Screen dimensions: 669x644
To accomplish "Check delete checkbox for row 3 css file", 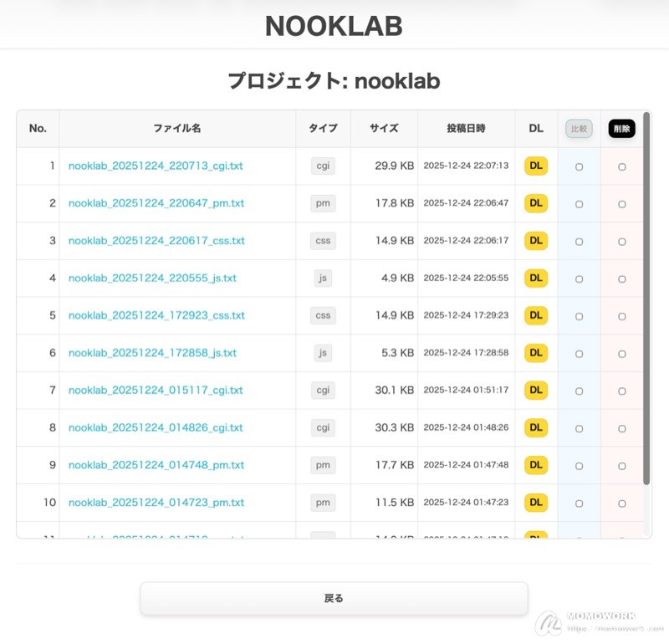I will [621, 242].
